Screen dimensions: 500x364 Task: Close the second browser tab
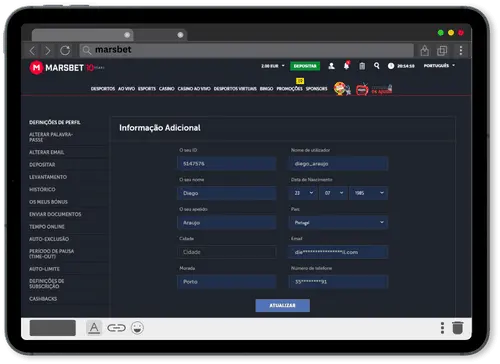180,35
